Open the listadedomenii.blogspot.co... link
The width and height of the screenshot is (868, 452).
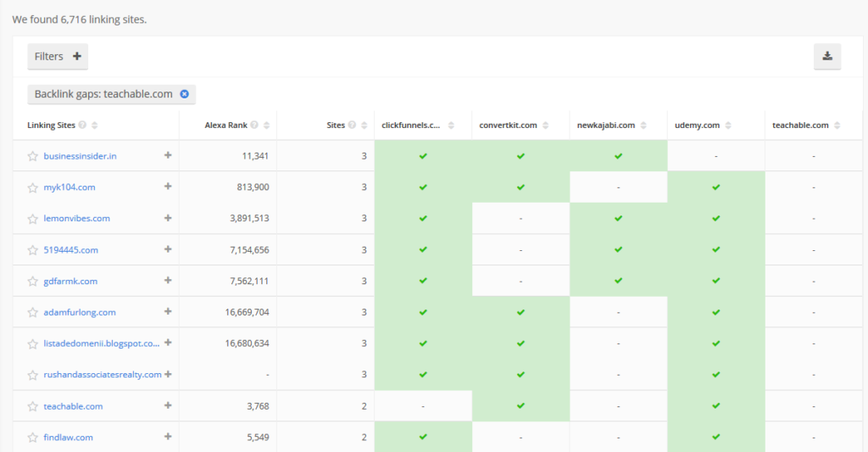(102, 343)
